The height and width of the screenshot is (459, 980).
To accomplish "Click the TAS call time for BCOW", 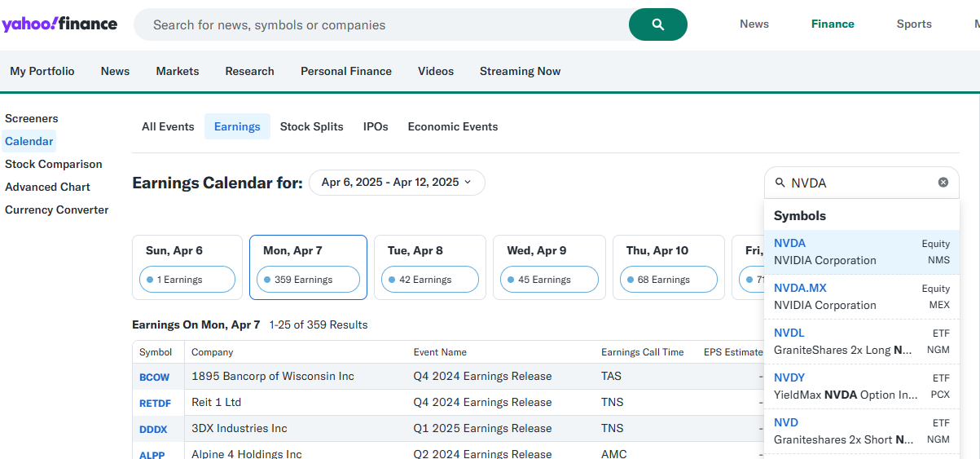I will (x=611, y=376).
